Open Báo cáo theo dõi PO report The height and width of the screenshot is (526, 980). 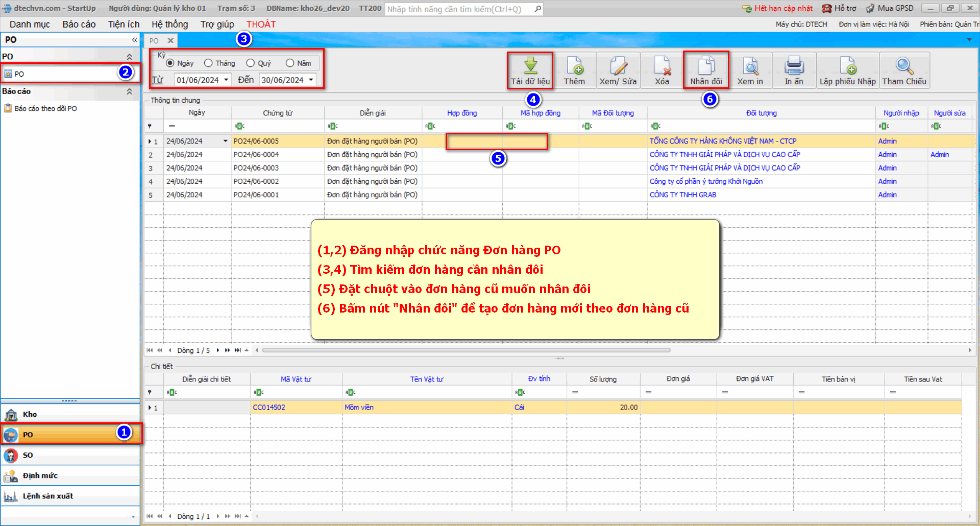[45, 108]
